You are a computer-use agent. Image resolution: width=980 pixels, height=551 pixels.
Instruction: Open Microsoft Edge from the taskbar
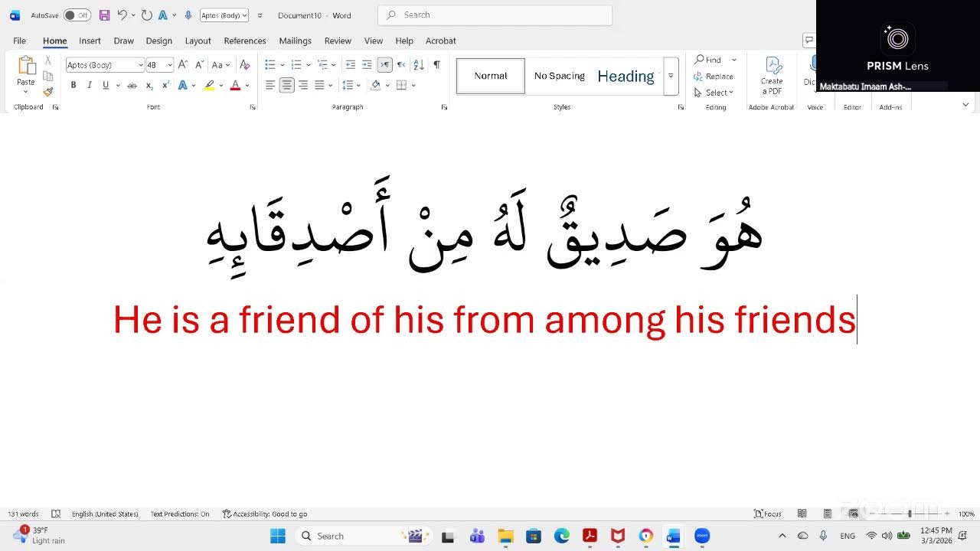561,536
